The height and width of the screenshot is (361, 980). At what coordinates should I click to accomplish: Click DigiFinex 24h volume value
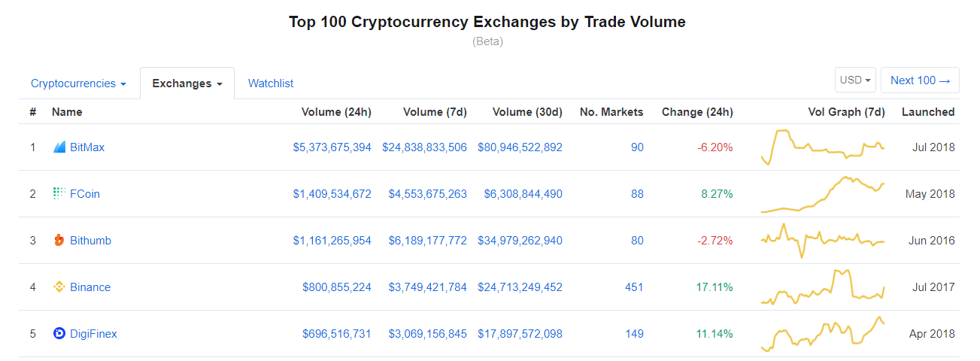click(336, 334)
